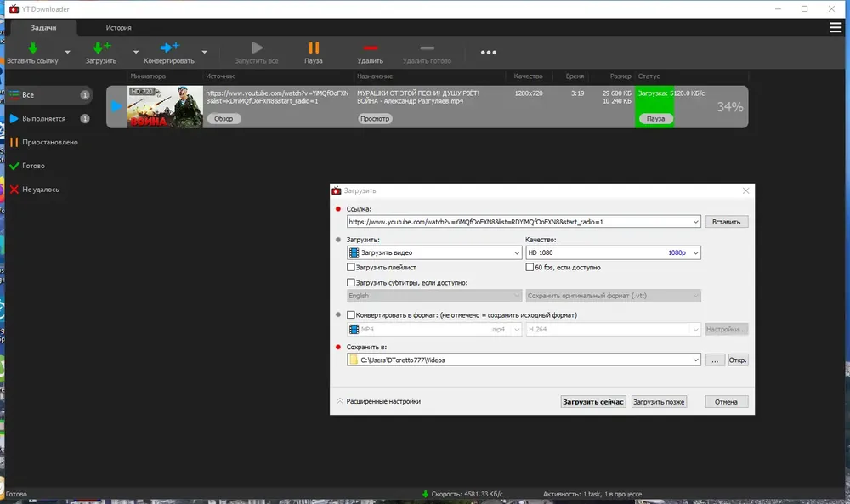Enable the 'Загрузить плейлист' checkbox
Screen dimensions: 850x504
coord(351,267)
